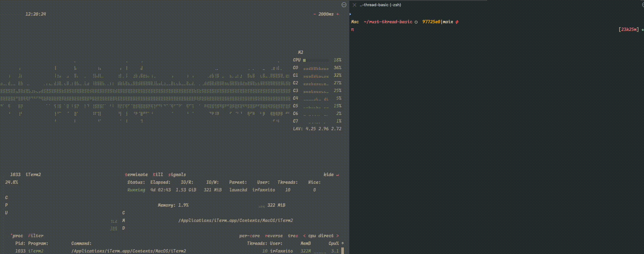Viewport: 644px width, 254px height.
Task: Kill the selected iTerm2 process
Action: point(158,175)
